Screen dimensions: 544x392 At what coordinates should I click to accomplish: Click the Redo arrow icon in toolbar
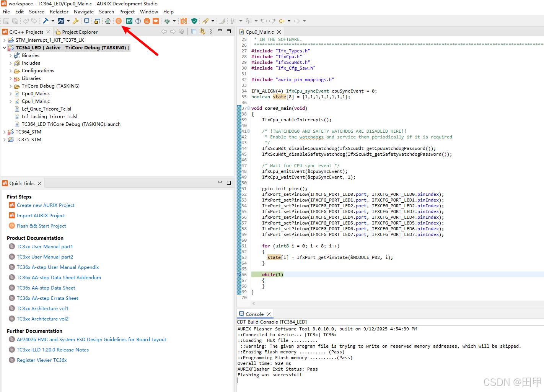tap(34, 21)
